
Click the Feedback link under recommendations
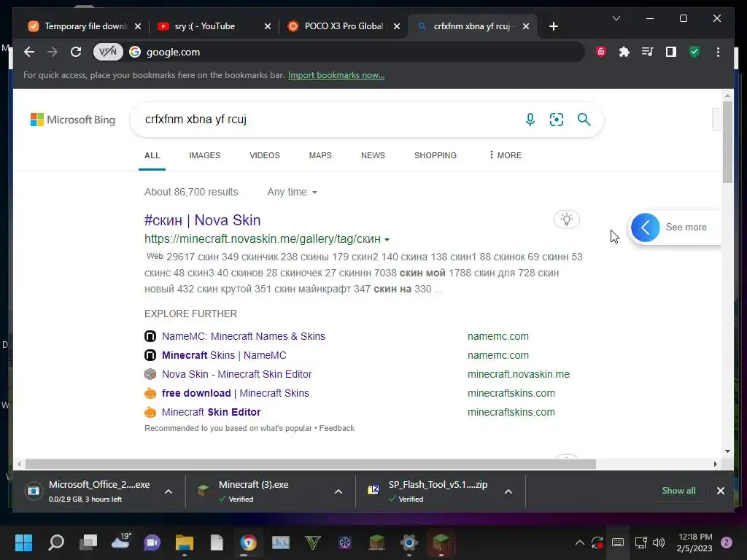coord(337,428)
